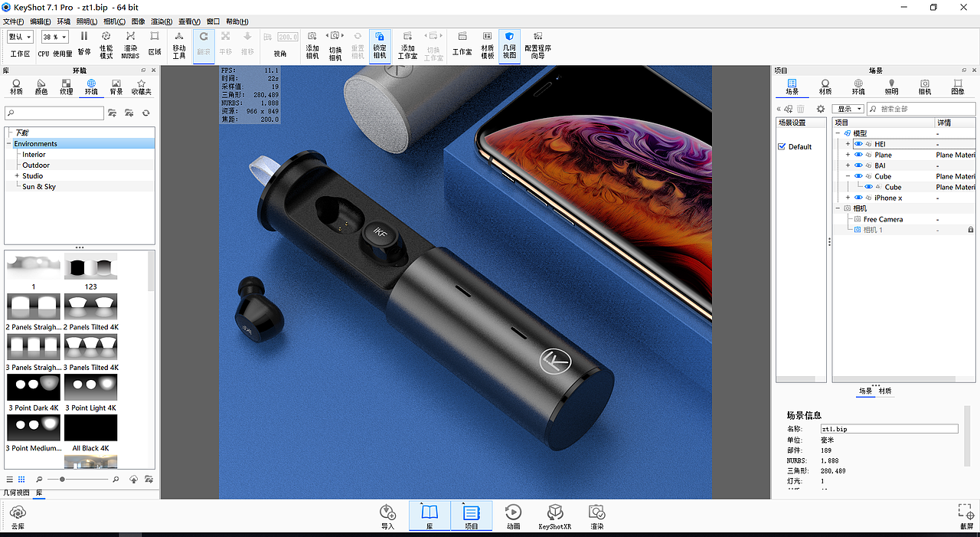This screenshot has width=980, height=537.
Task: Hide the BAI model with its eye icon
Action: (x=858, y=165)
